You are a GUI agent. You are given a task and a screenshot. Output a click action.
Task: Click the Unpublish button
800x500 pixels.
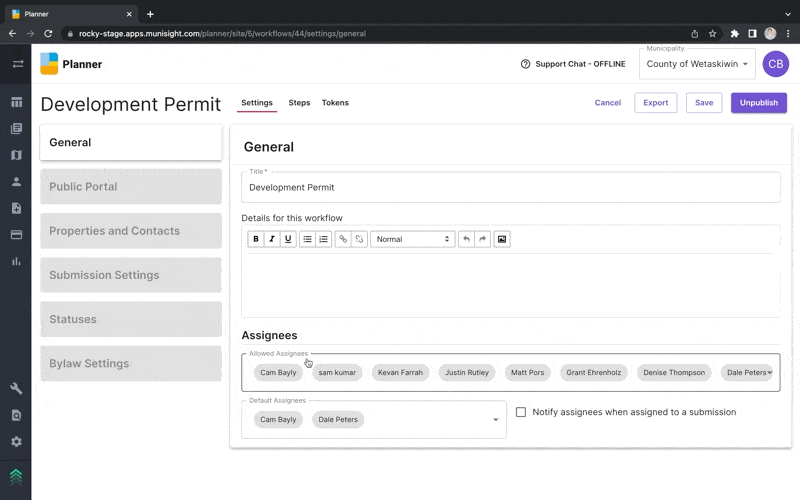click(x=758, y=103)
